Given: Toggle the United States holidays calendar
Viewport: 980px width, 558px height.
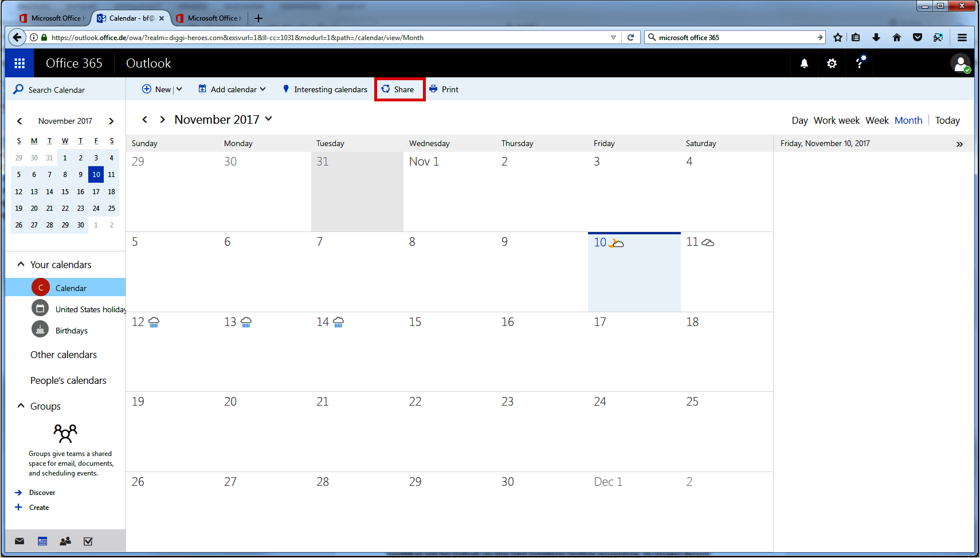Looking at the screenshot, I should click(40, 308).
